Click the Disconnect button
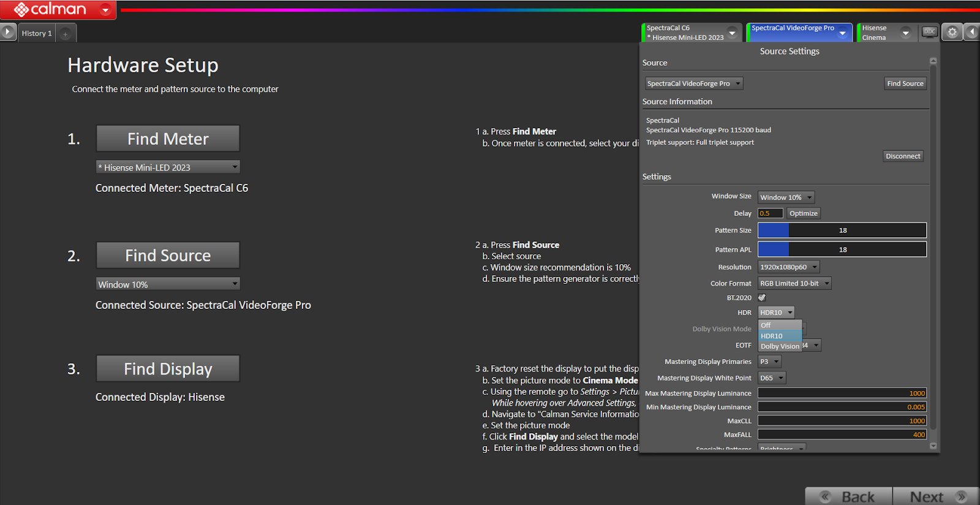The width and height of the screenshot is (980, 505). tap(903, 156)
